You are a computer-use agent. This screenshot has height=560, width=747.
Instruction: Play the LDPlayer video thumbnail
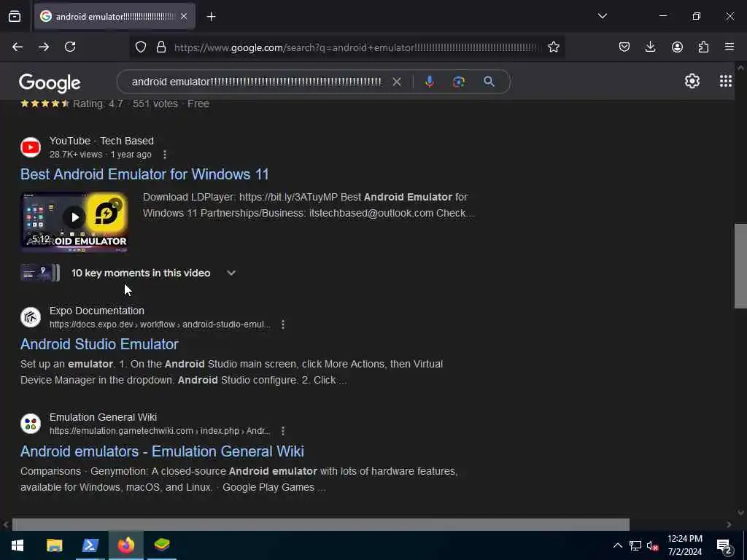(74, 222)
